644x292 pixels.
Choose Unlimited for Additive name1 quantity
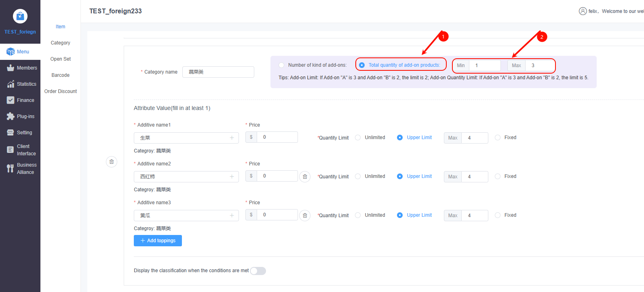click(x=358, y=138)
